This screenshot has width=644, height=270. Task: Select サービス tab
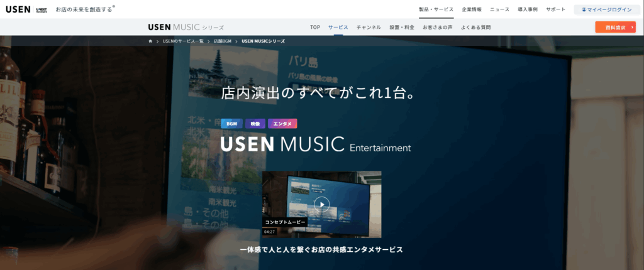coord(338,28)
